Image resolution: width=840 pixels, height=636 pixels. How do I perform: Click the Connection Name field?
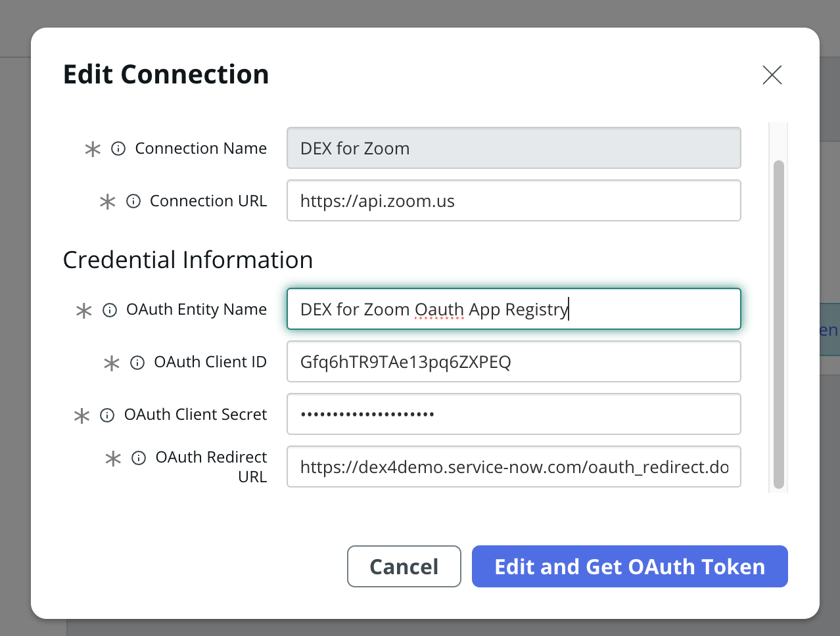514,148
